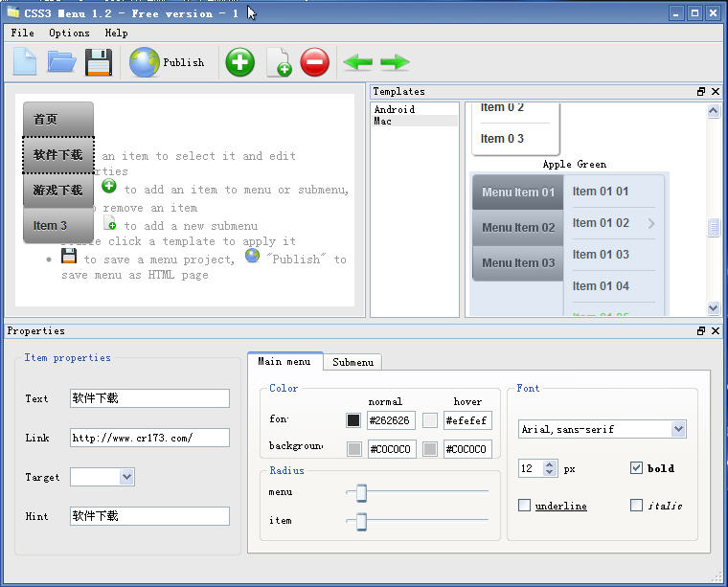The image size is (728, 587).
Task: Enable the italic checkbox
Action: pyautogui.click(x=636, y=505)
